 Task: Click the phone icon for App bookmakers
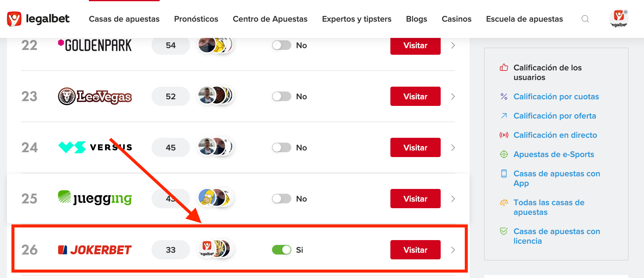pos(504,174)
